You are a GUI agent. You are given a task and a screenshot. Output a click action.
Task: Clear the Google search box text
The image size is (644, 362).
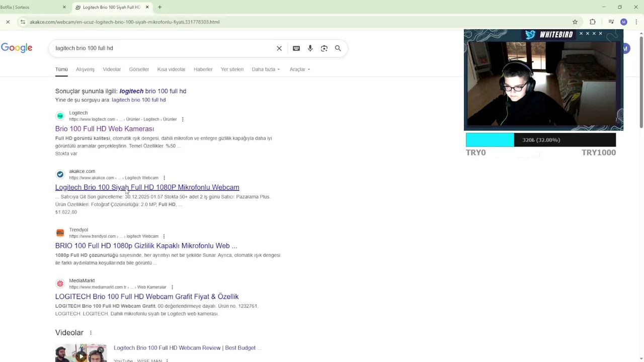[279, 48]
